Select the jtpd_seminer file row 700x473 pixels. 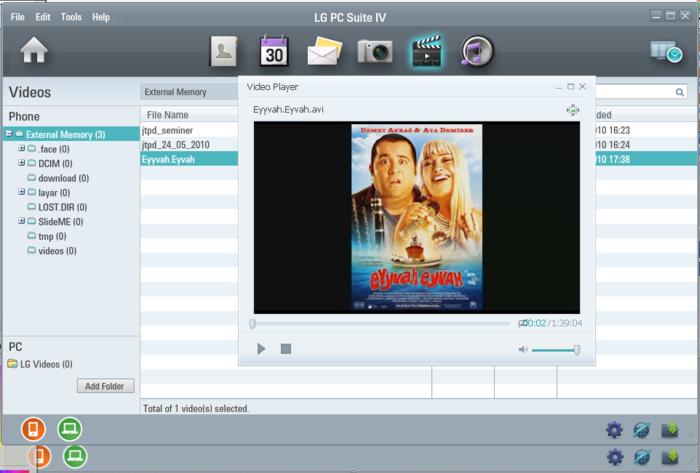(189, 130)
